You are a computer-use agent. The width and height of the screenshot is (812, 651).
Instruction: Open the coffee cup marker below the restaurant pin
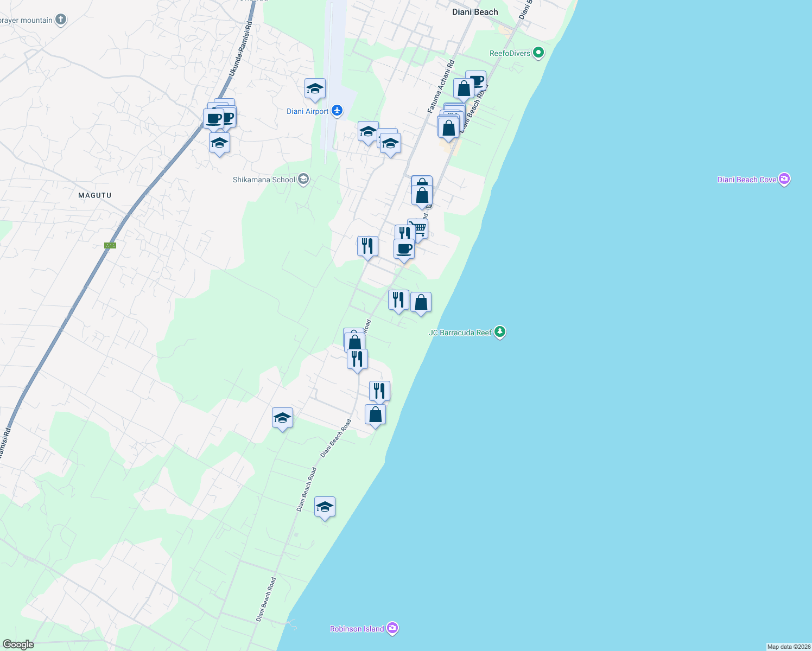pyautogui.click(x=404, y=250)
